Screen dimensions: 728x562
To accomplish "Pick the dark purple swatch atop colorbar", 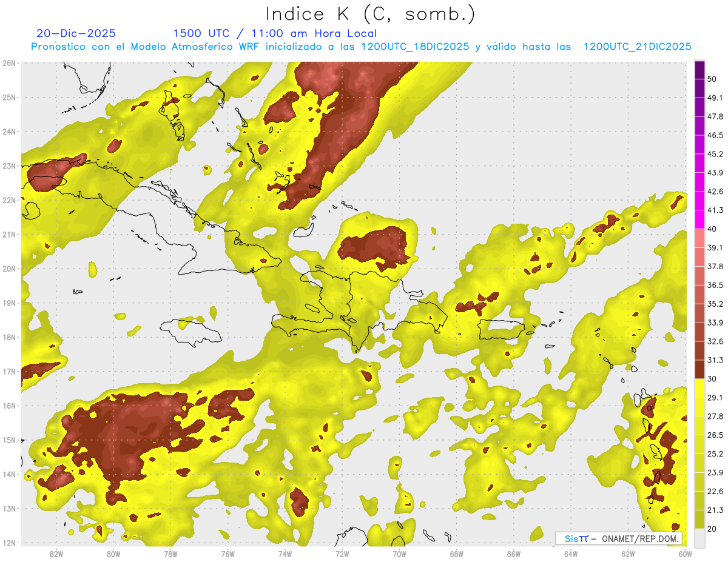I will pyautogui.click(x=699, y=70).
